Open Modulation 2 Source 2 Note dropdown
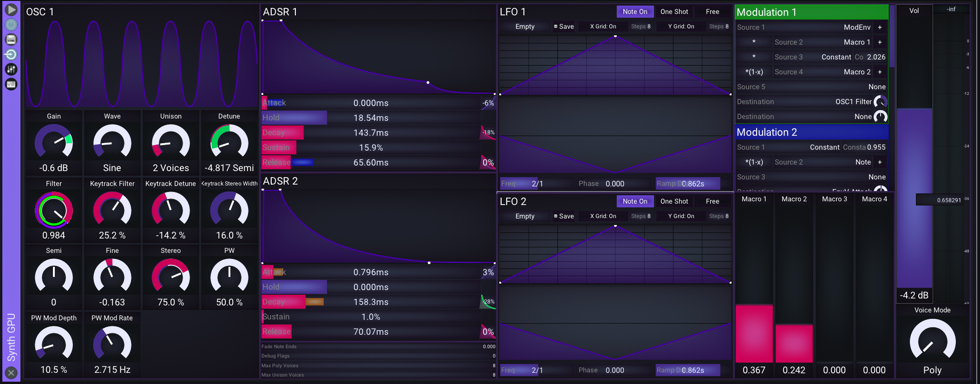The height and width of the screenshot is (384, 980). tap(822, 162)
